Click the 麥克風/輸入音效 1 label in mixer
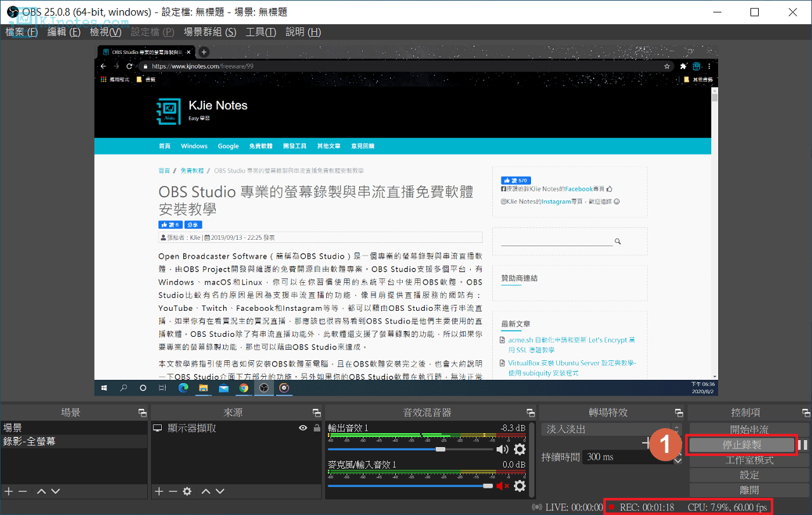The width and height of the screenshot is (812, 515). tap(362, 464)
